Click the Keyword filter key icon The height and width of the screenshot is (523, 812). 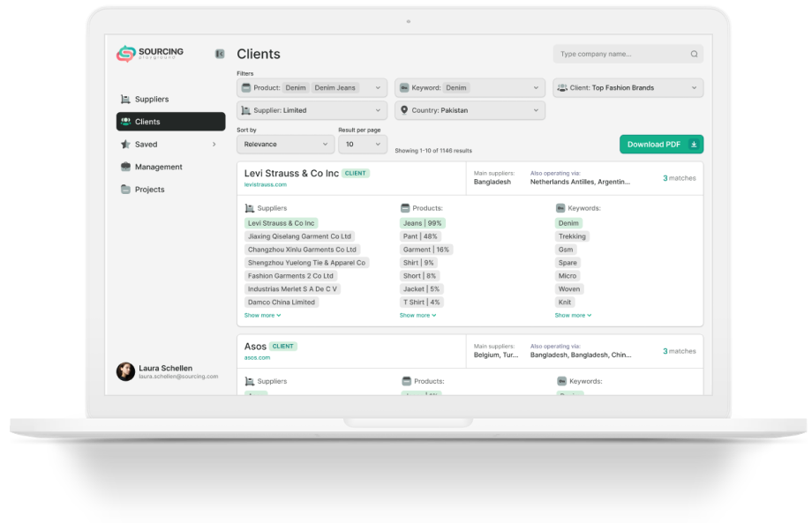point(404,88)
